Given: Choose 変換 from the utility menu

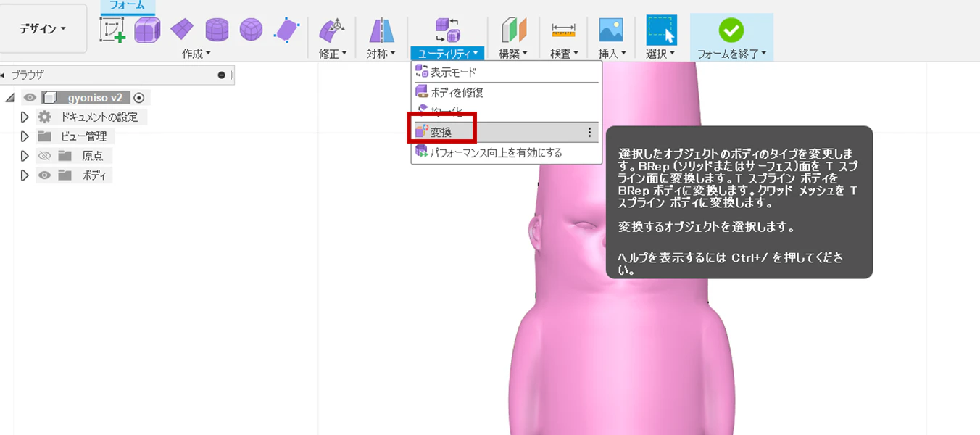Looking at the screenshot, I should tap(506, 132).
